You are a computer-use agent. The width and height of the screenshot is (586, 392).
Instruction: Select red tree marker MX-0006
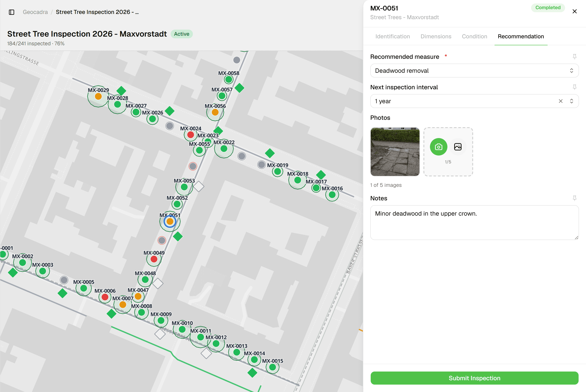point(105,297)
